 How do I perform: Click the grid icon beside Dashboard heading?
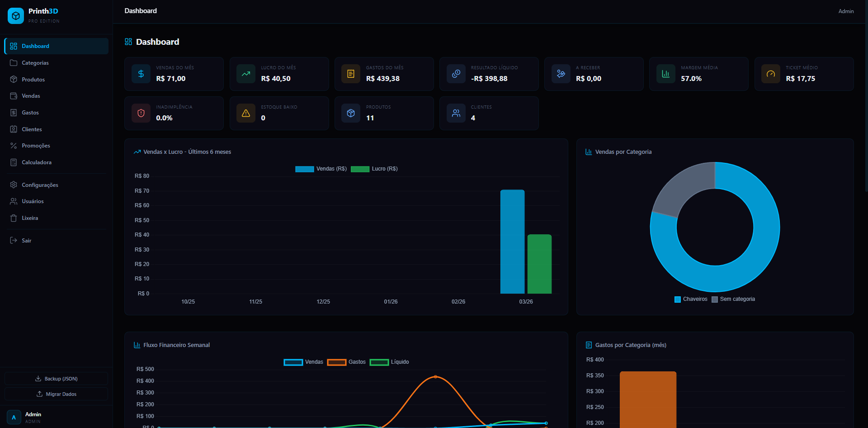click(x=128, y=42)
